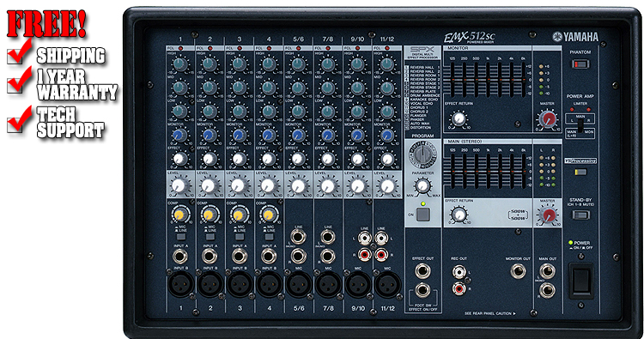Toggle the Stand-by mute switch
The width and height of the screenshot is (644, 339).
coord(580,215)
